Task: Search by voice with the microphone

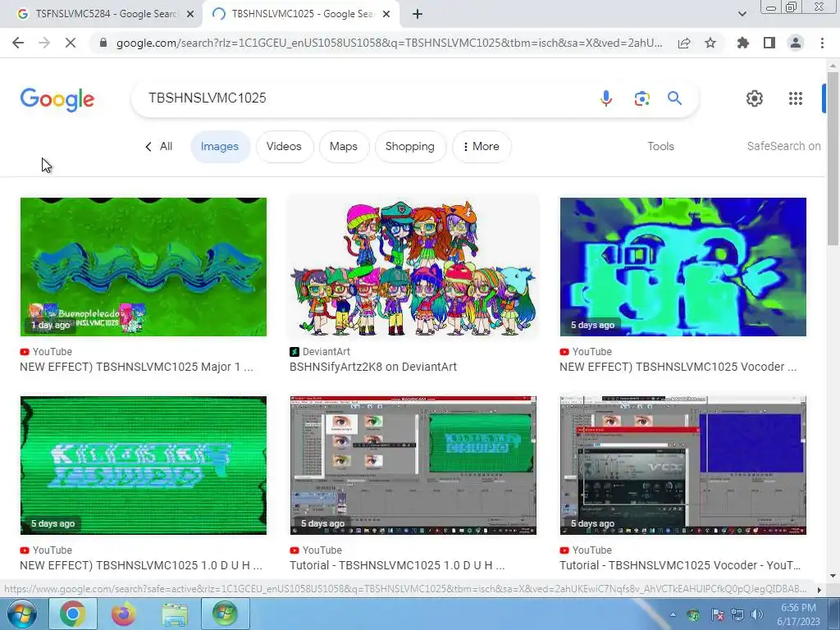Action: [x=606, y=98]
